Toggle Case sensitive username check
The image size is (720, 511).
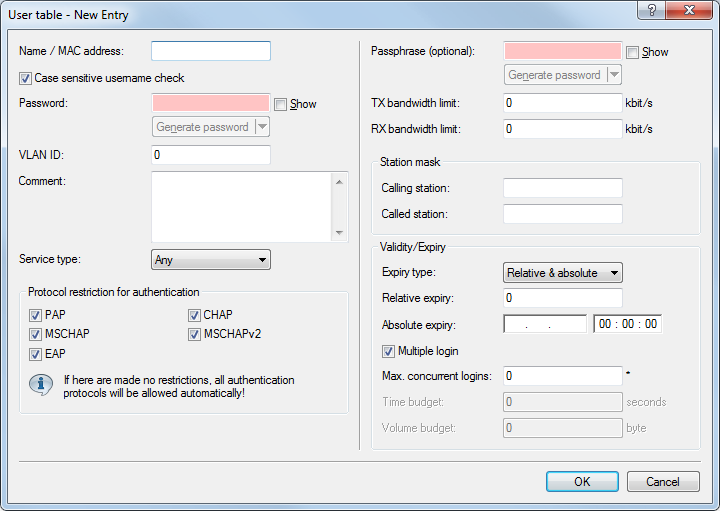[26, 77]
